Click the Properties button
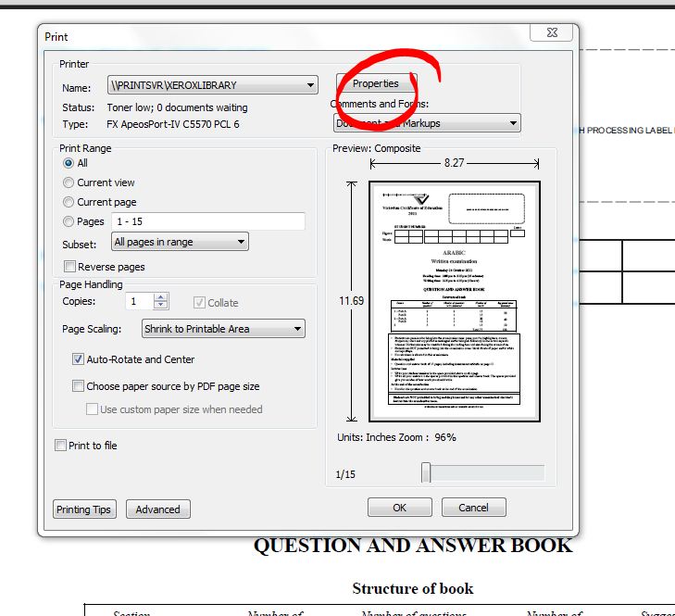This screenshot has width=675, height=616. [x=376, y=83]
